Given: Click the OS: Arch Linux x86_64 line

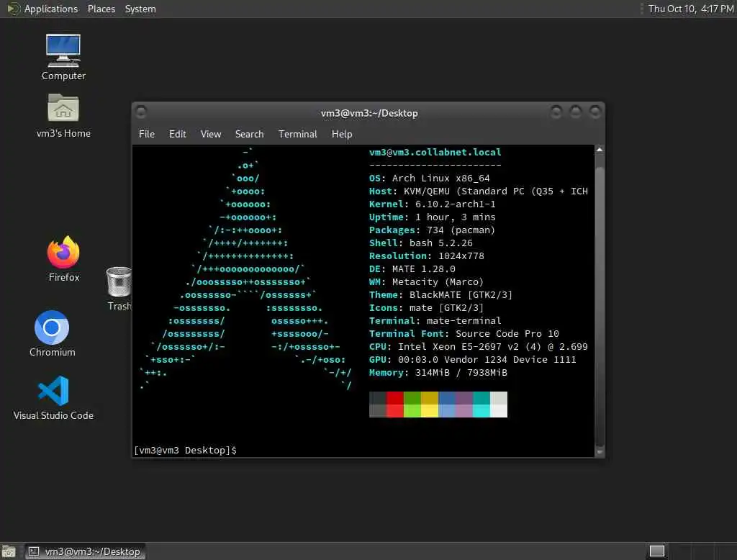Looking at the screenshot, I should 429,179.
